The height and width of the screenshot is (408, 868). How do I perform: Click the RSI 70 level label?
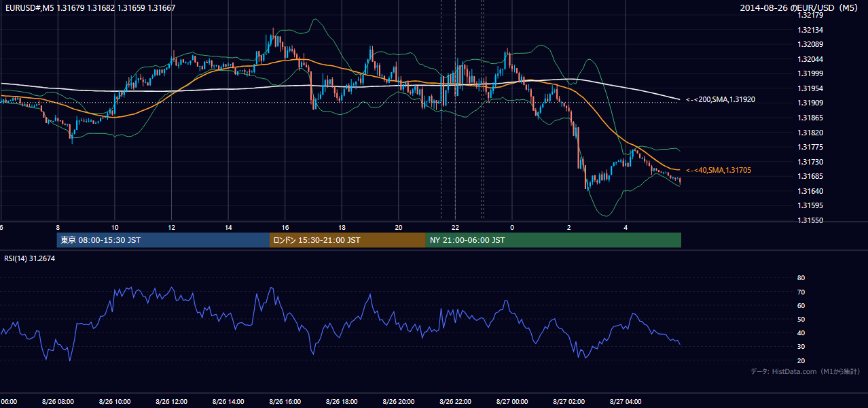pos(801,292)
